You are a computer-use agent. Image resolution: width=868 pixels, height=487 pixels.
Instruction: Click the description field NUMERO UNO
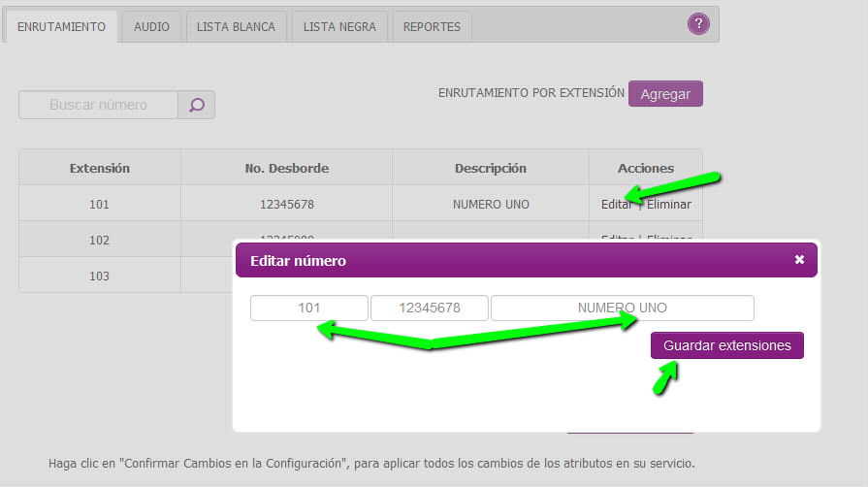[623, 308]
